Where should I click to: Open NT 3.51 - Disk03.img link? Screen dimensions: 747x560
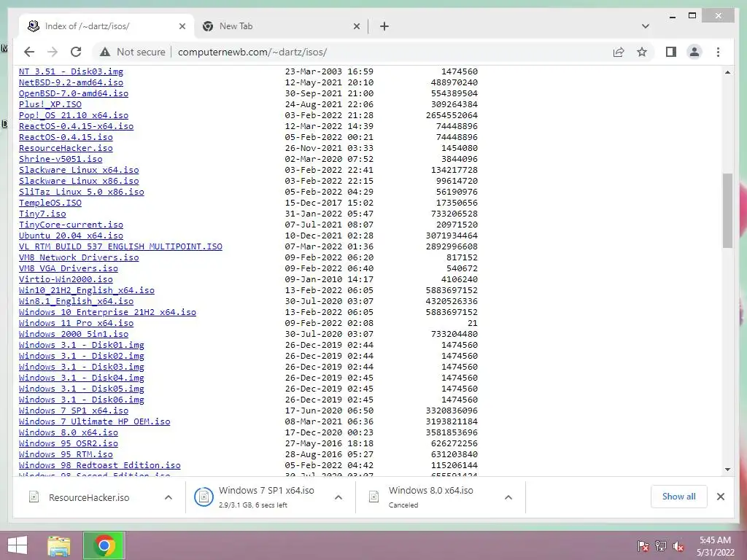click(x=71, y=71)
